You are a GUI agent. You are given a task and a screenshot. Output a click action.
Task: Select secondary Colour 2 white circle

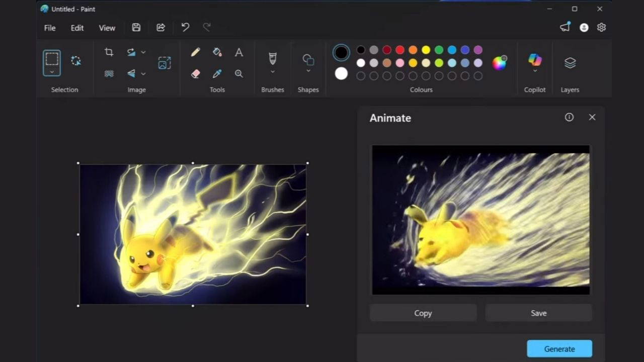click(x=341, y=74)
